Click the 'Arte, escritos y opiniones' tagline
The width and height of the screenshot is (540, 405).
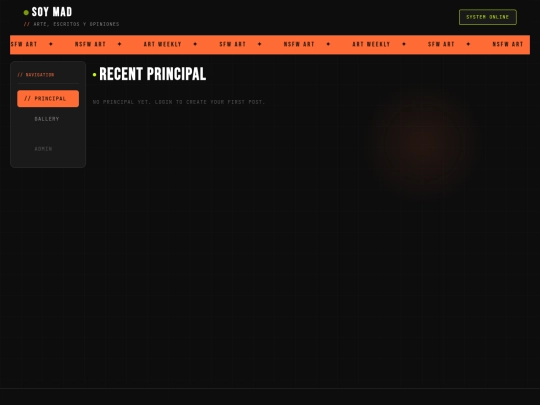pos(76,24)
